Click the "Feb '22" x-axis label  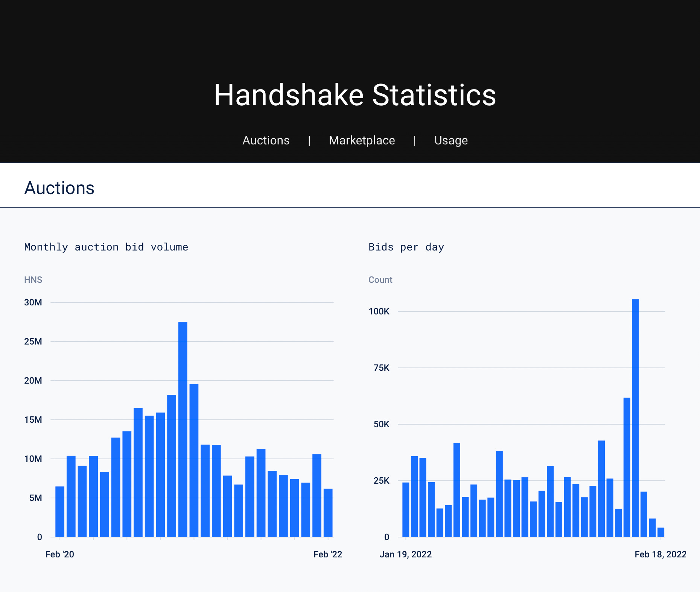click(x=328, y=554)
